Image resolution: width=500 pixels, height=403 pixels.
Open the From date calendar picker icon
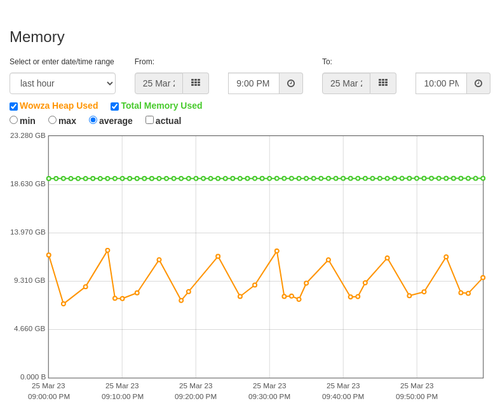click(196, 83)
